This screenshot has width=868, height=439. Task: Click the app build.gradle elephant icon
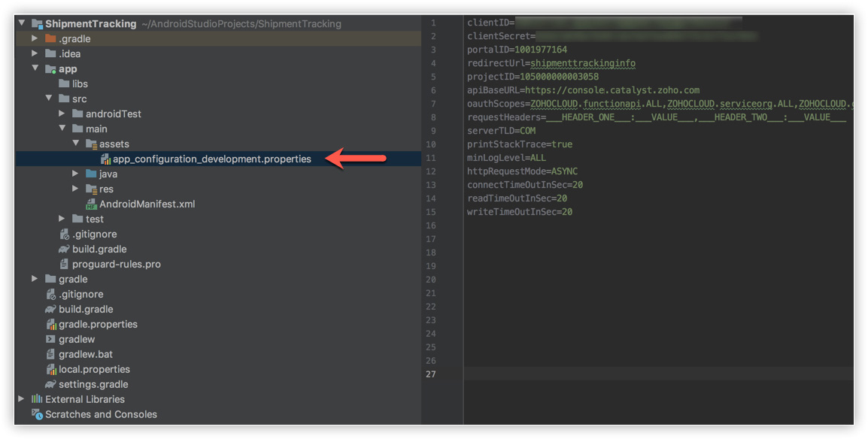64,249
